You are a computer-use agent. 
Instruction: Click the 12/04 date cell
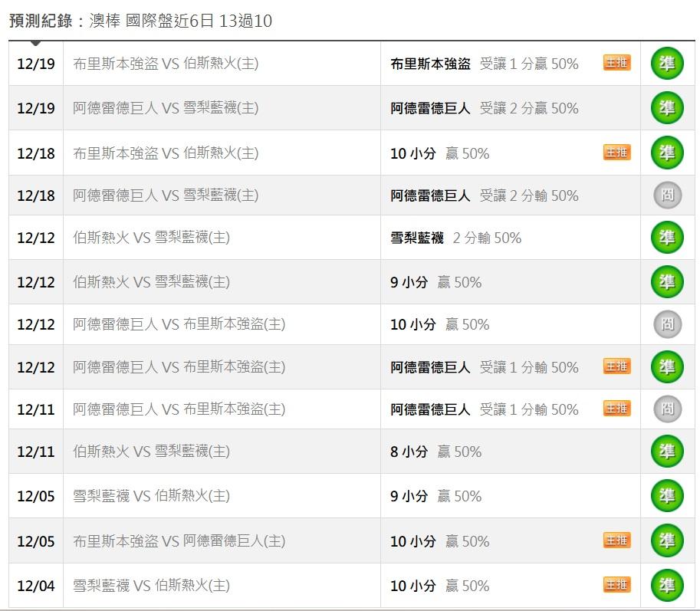36,586
